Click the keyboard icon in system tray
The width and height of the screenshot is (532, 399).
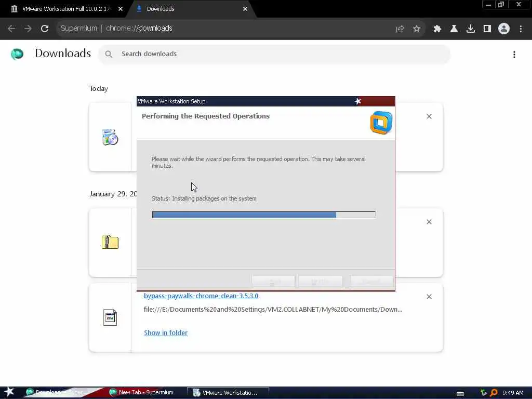[460, 393]
